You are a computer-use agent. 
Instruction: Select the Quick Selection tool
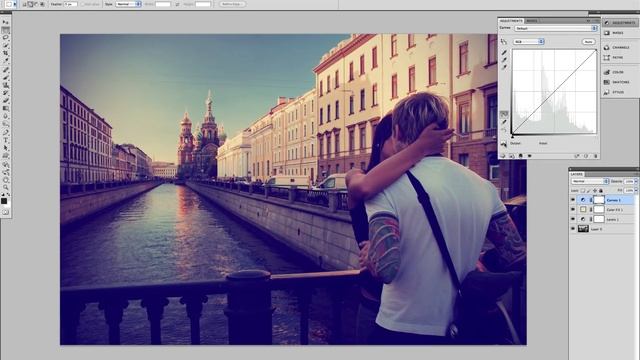(x=6, y=45)
